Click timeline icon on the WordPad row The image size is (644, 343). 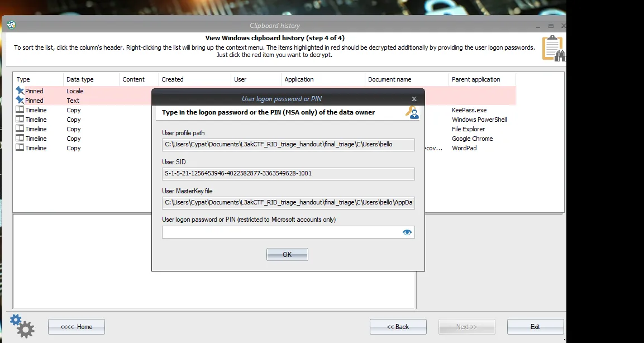[20, 147]
